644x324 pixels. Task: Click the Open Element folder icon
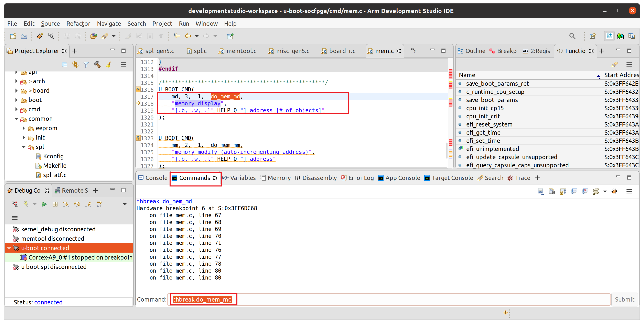pos(94,36)
